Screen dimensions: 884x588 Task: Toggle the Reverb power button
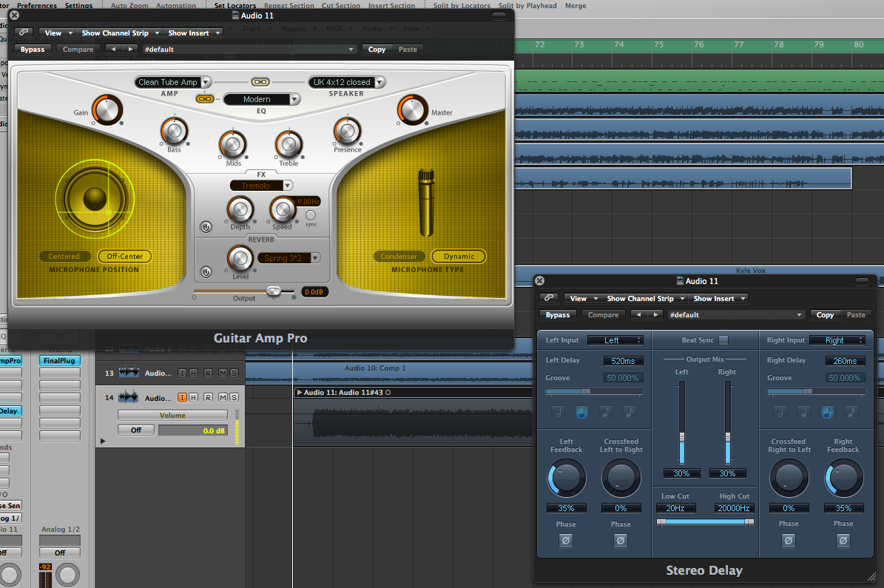tap(206, 272)
